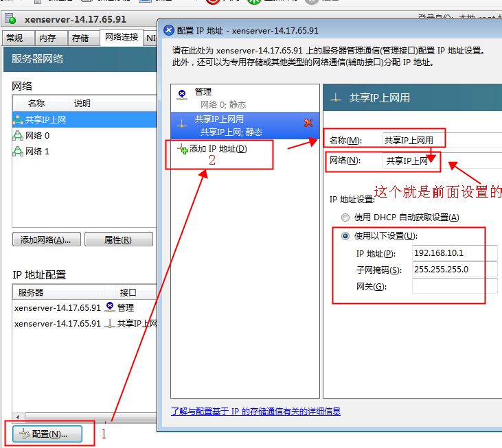
Task: Click the 名称(M) name input field
Action: point(442,140)
